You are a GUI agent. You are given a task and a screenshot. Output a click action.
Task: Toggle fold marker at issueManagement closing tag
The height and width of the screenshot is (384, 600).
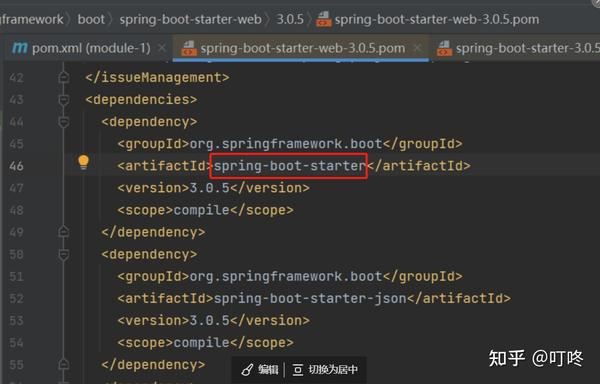[x=64, y=77]
